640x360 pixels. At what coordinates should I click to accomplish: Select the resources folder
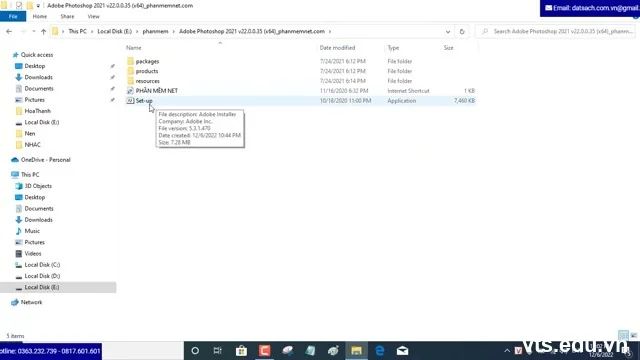147,81
